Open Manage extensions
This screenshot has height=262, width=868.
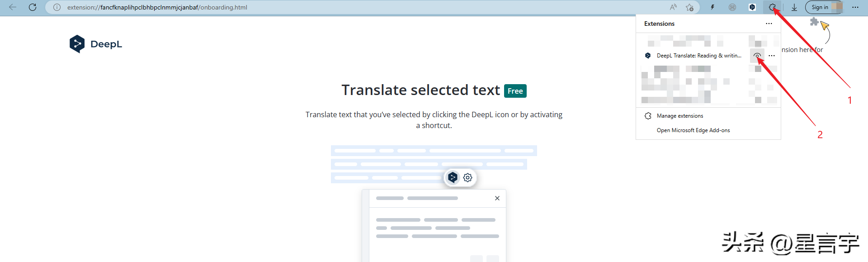point(680,116)
